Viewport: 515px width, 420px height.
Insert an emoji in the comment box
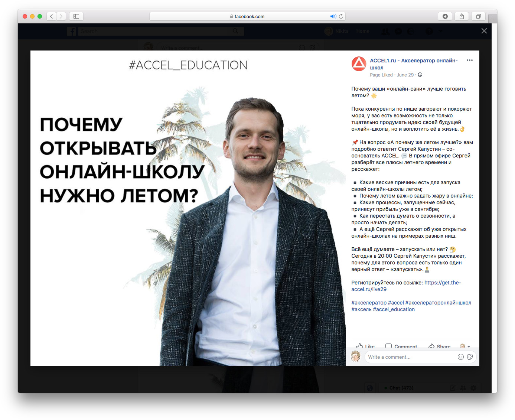461,357
